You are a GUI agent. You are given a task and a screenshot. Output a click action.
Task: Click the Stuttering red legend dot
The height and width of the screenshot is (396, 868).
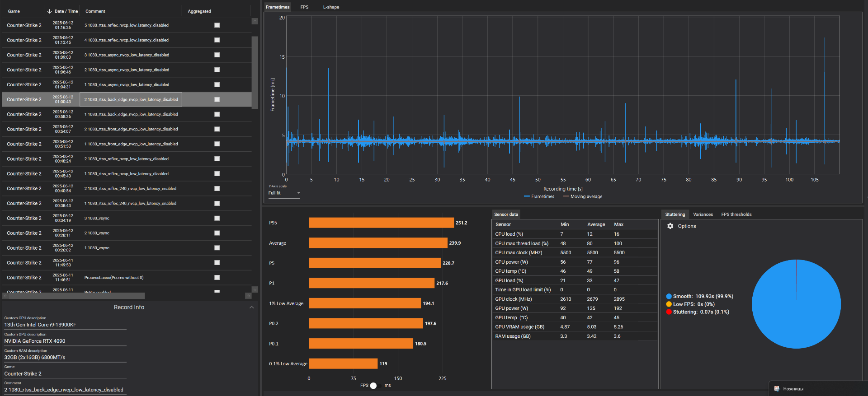669,312
